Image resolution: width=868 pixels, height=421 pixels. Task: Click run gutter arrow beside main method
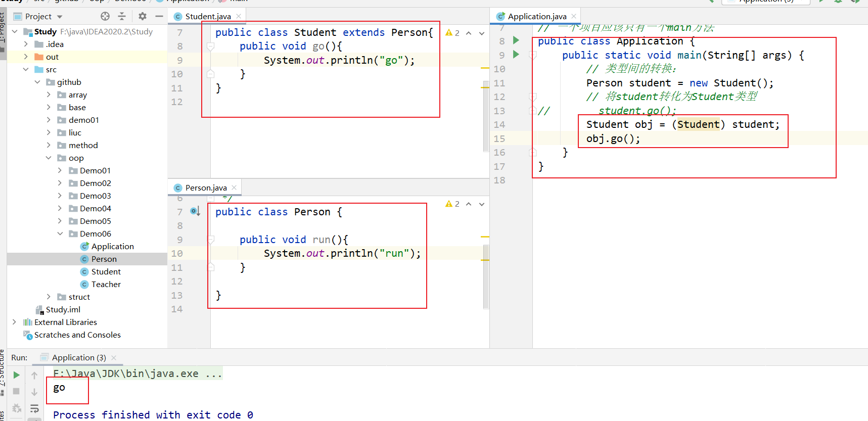516,55
